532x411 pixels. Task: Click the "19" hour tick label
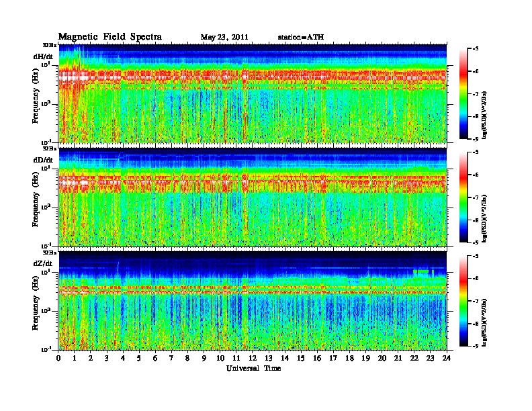click(x=365, y=359)
